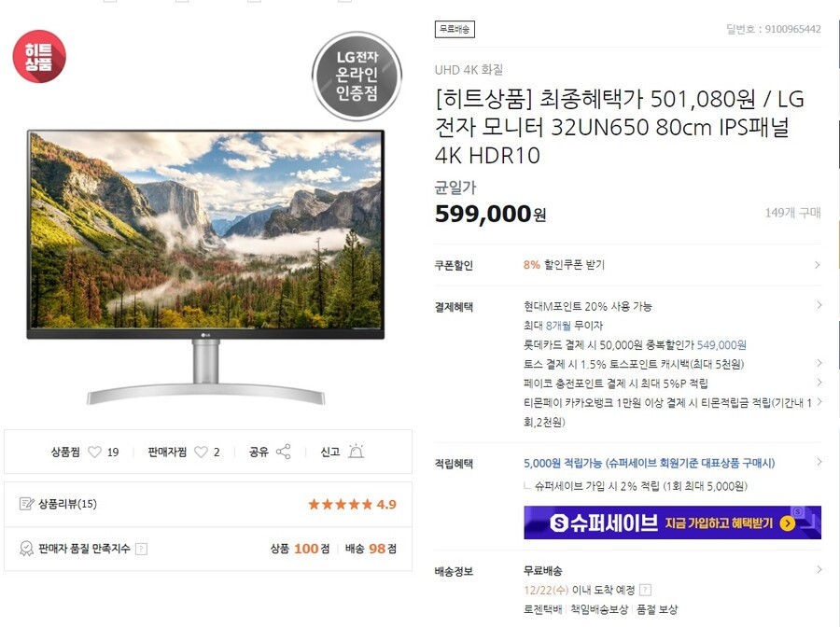Click the 공유 share icon
The height and width of the screenshot is (627, 840).
pos(284,452)
